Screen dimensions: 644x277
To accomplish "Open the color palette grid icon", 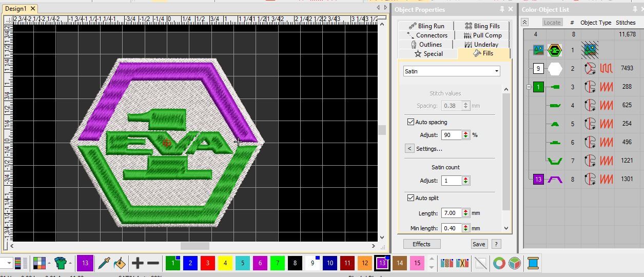I will tap(39, 263).
